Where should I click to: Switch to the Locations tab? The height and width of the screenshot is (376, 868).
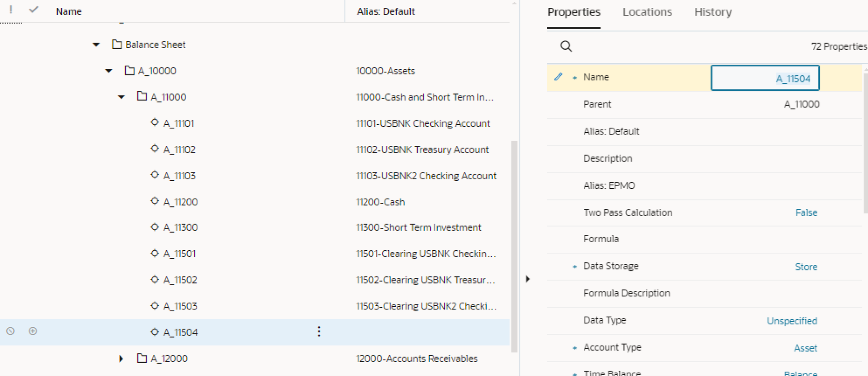point(647,12)
